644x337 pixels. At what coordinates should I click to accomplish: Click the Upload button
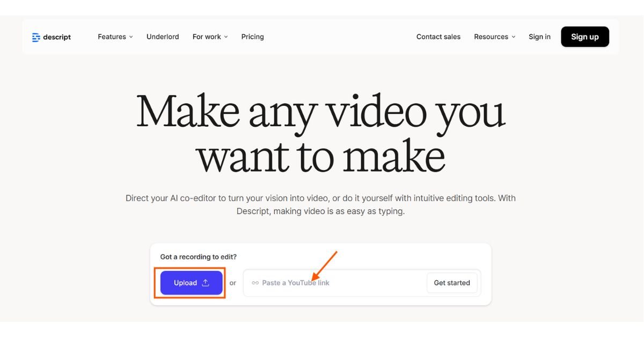[191, 283]
